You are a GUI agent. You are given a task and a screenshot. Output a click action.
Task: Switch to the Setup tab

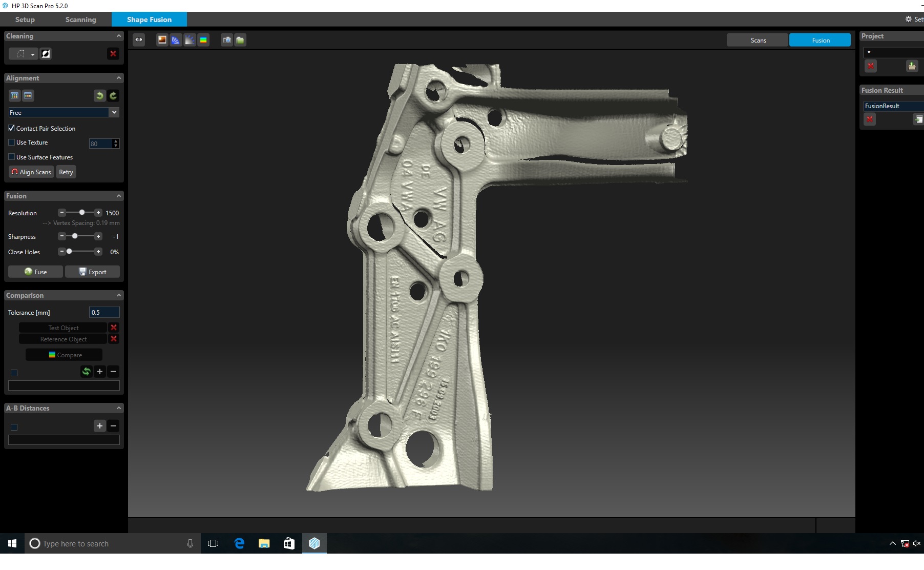pyautogui.click(x=25, y=19)
